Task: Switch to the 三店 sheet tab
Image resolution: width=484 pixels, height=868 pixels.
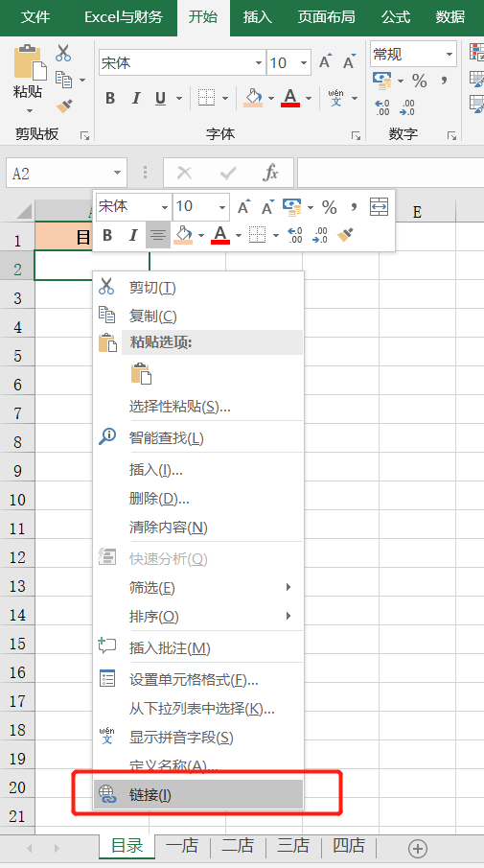Action: [x=293, y=846]
